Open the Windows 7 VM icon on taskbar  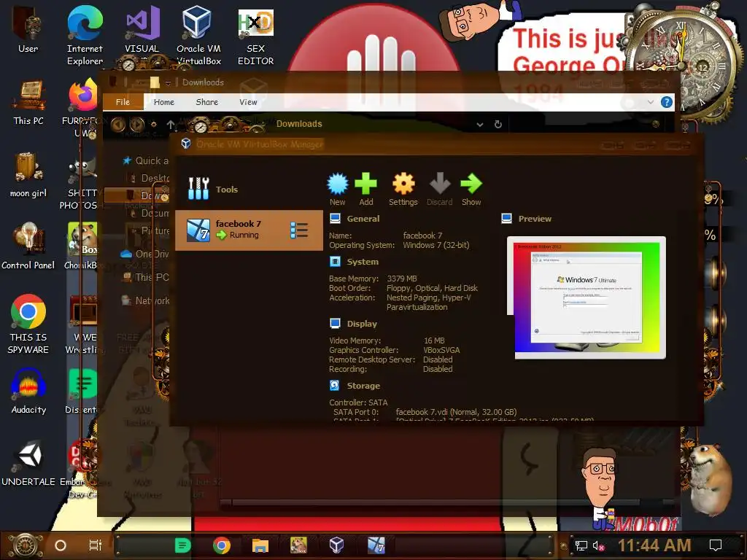click(376, 545)
